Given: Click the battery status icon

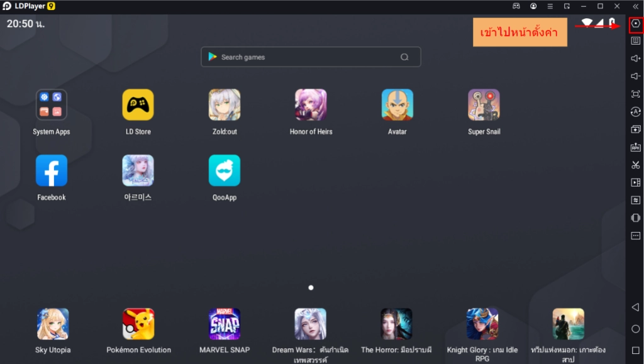Looking at the screenshot, I should tap(612, 23).
